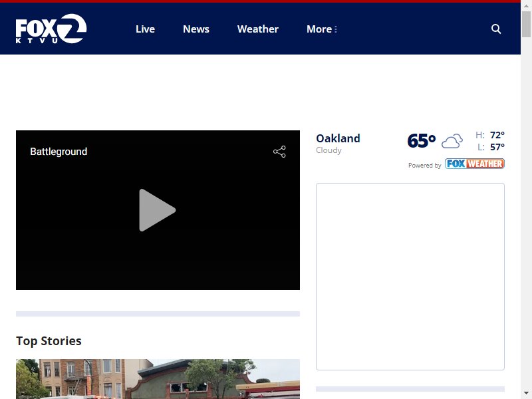Open the site search magnifier icon
532x399 pixels.
pyautogui.click(x=496, y=29)
